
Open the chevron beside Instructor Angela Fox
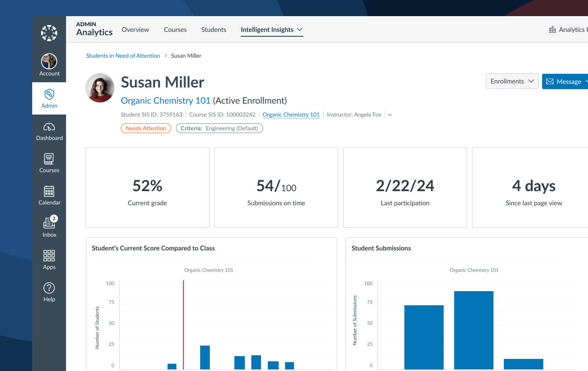[389, 115]
